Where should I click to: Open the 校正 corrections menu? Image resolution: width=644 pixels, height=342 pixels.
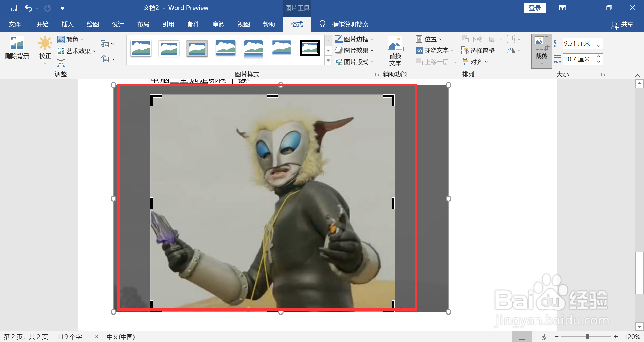(x=45, y=51)
